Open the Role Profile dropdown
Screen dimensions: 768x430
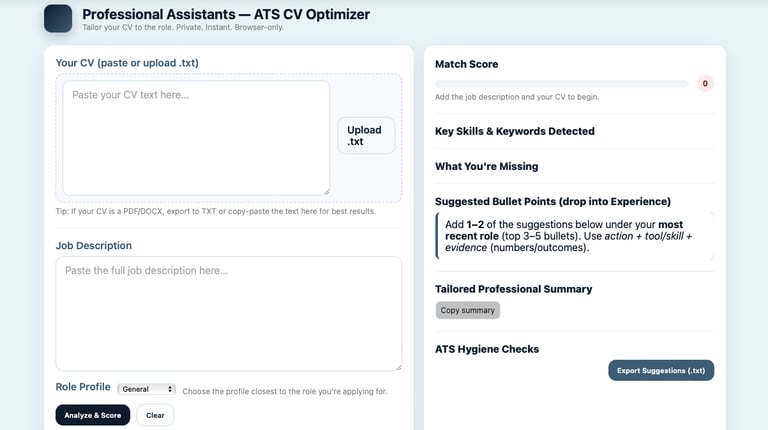[146, 389]
